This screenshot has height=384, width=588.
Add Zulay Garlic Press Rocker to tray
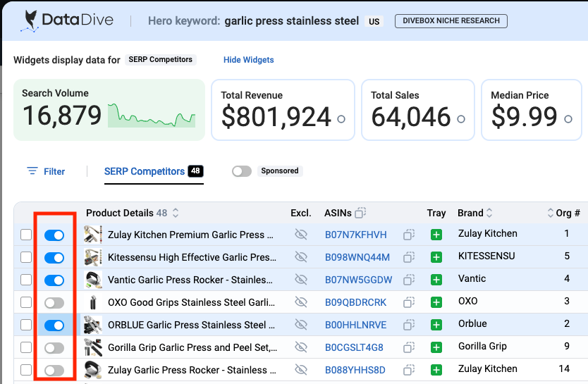click(436, 370)
